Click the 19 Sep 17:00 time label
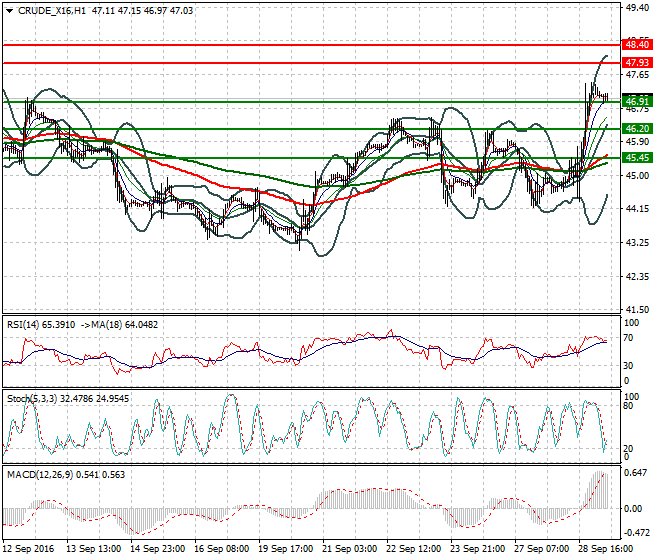Image resolution: width=660 pixels, height=560 pixels. click(285, 549)
